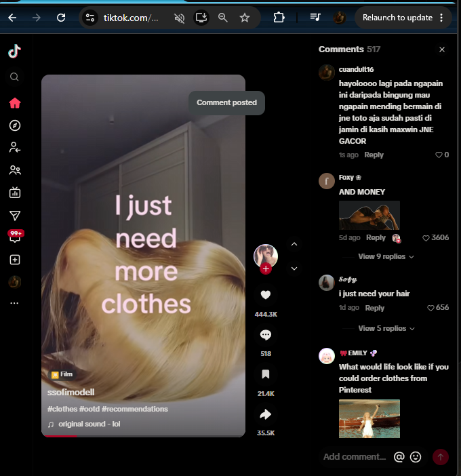This screenshot has width=461, height=476.
Task: Like Sofy's comment with 656 likes
Action: (x=430, y=308)
